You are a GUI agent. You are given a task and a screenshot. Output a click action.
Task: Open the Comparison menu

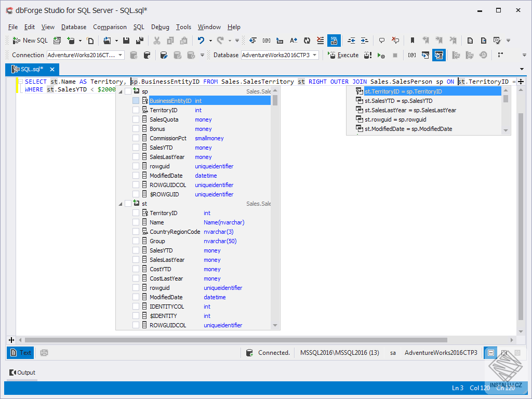tap(110, 27)
